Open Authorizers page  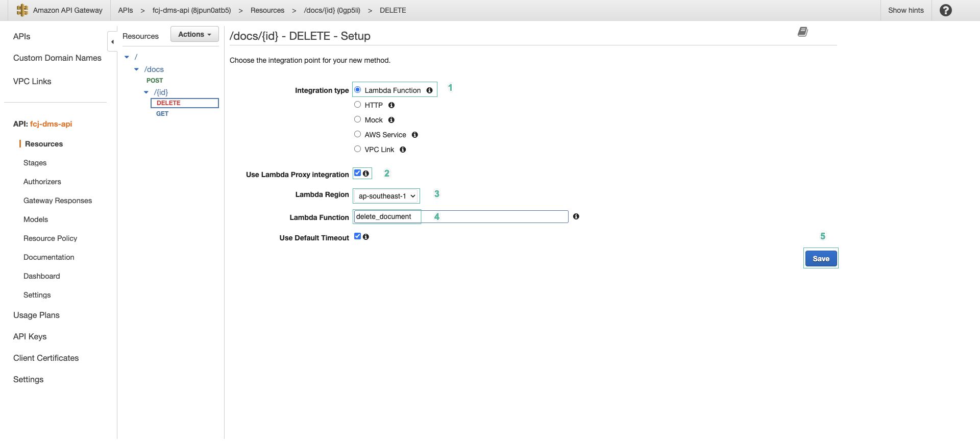point(42,182)
